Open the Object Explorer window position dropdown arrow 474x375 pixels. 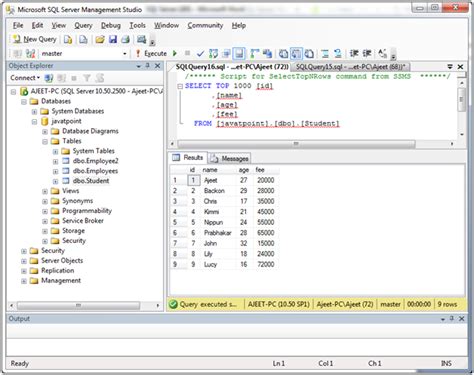tap(139, 66)
